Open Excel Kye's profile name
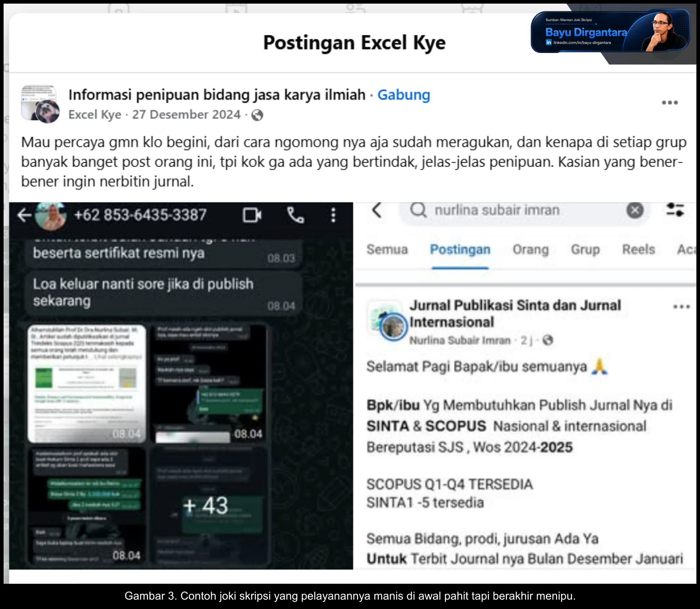 point(95,115)
